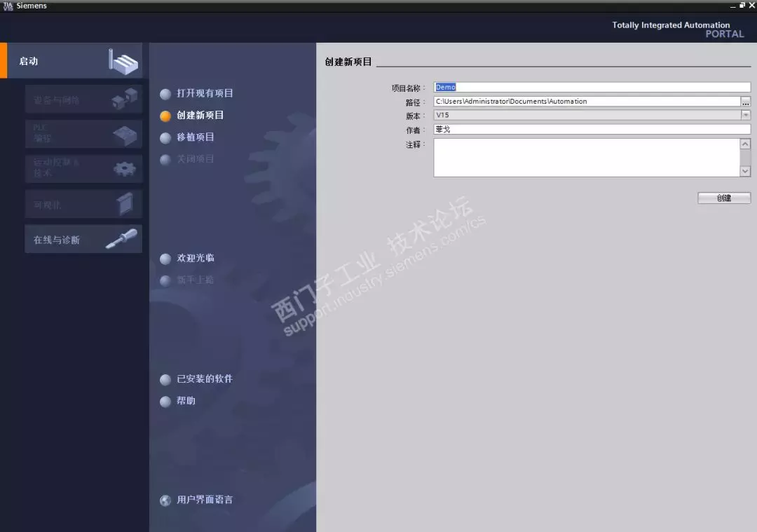Open the 版本 V15 dropdown

[x=745, y=115]
